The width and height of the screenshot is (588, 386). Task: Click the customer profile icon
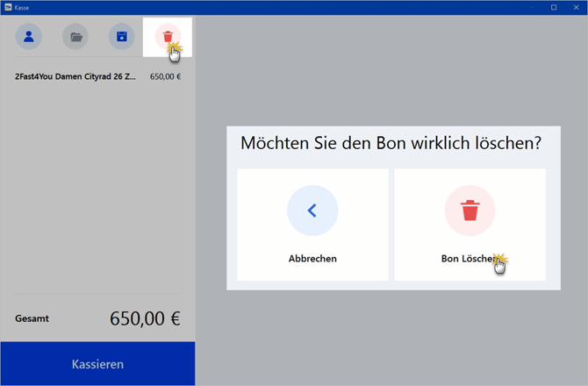click(x=29, y=37)
